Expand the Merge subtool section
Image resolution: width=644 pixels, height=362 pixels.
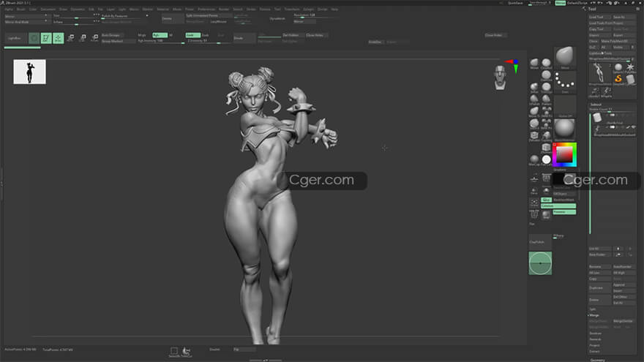pyautogui.click(x=594, y=315)
